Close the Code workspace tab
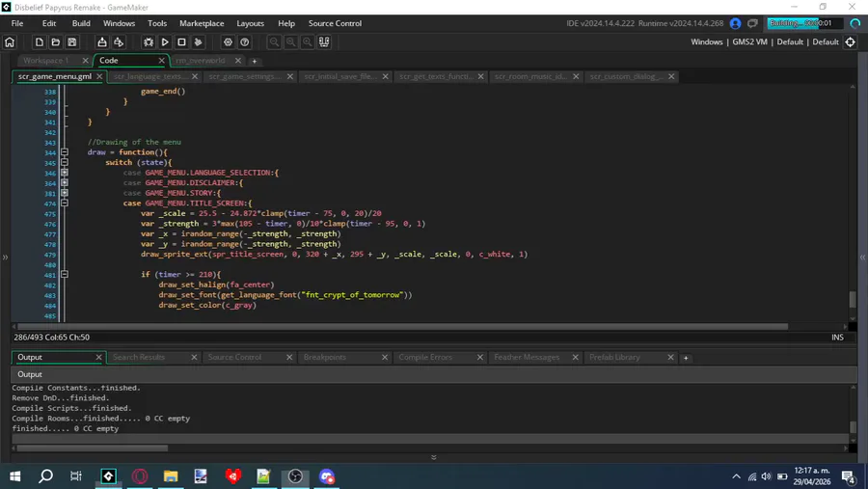The width and height of the screenshot is (868, 489). 162,61
